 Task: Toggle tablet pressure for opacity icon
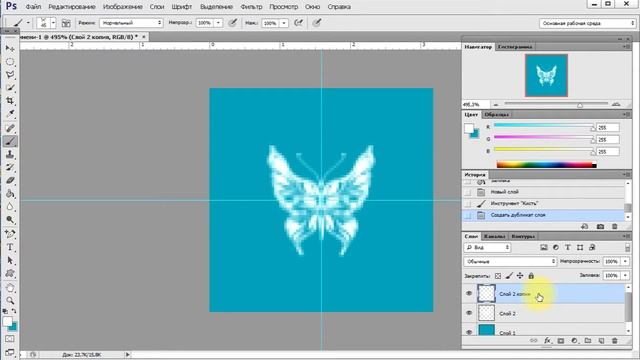click(233, 23)
